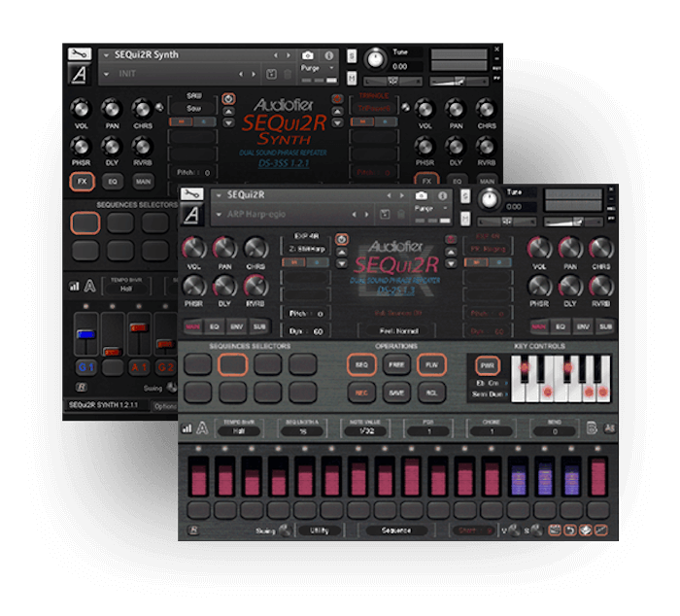Image resolution: width=680 pixels, height=616 pixels.
Task: Click the velocity bars icon in front SEQui2R
Action: tap(187, 428)
